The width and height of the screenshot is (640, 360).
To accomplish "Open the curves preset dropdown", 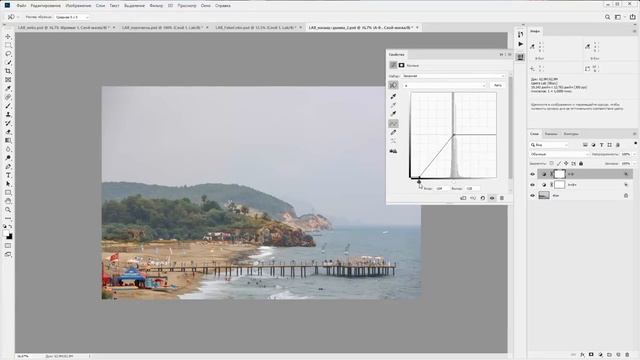I will (453, 76).
